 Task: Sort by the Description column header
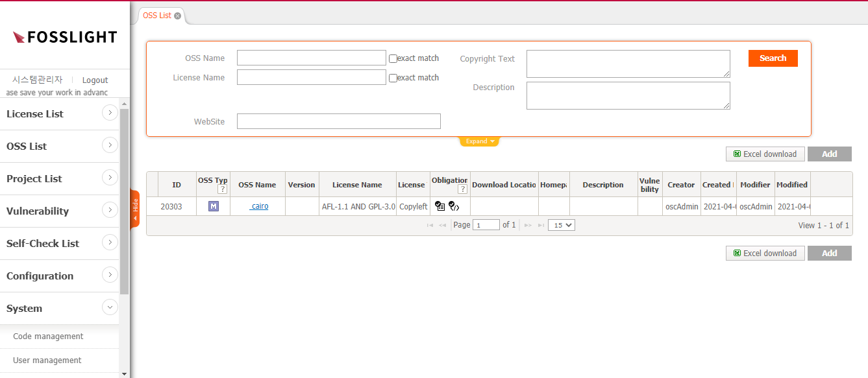click(x=603, y=185)
